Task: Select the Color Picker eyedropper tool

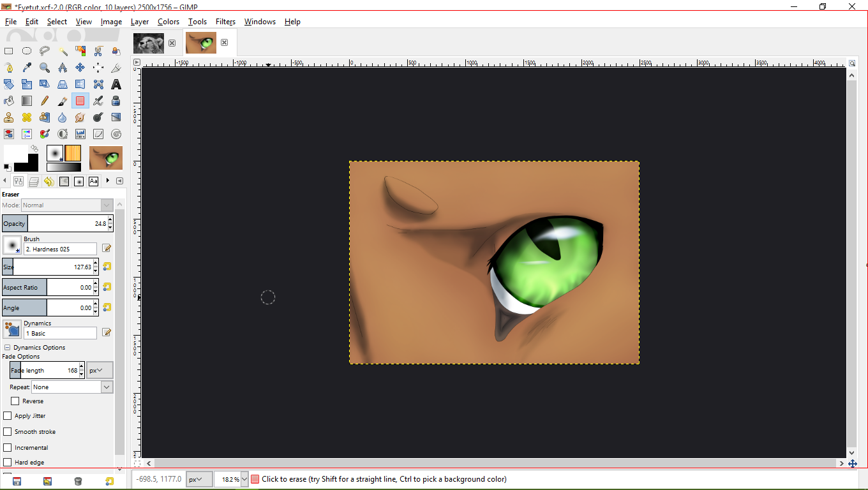Action: coord(27,68)
